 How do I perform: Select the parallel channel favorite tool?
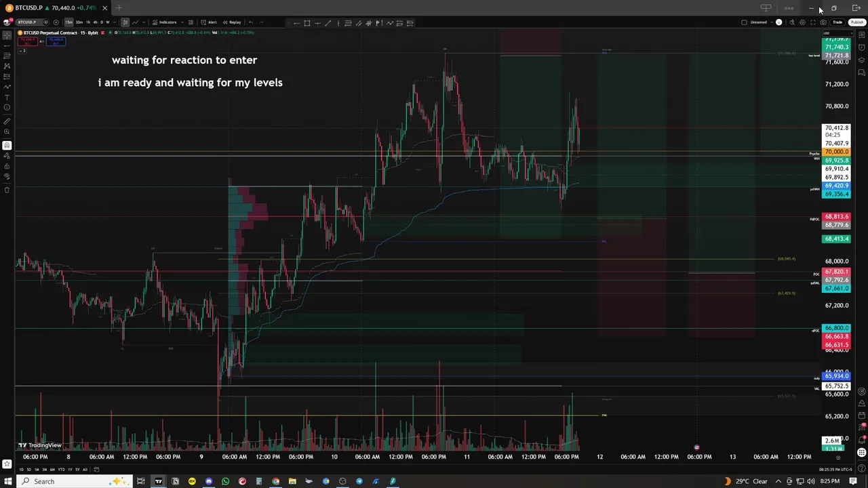pos(359,23)
